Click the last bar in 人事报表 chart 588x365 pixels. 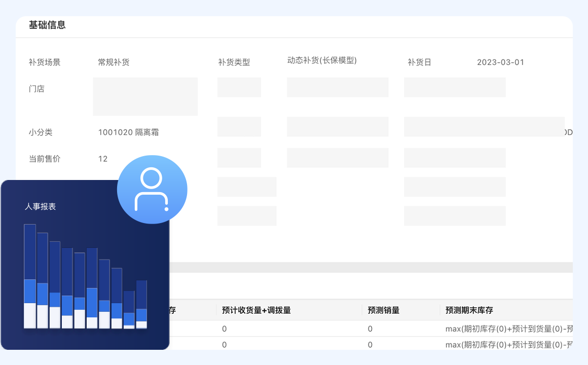tap(141, 304)
